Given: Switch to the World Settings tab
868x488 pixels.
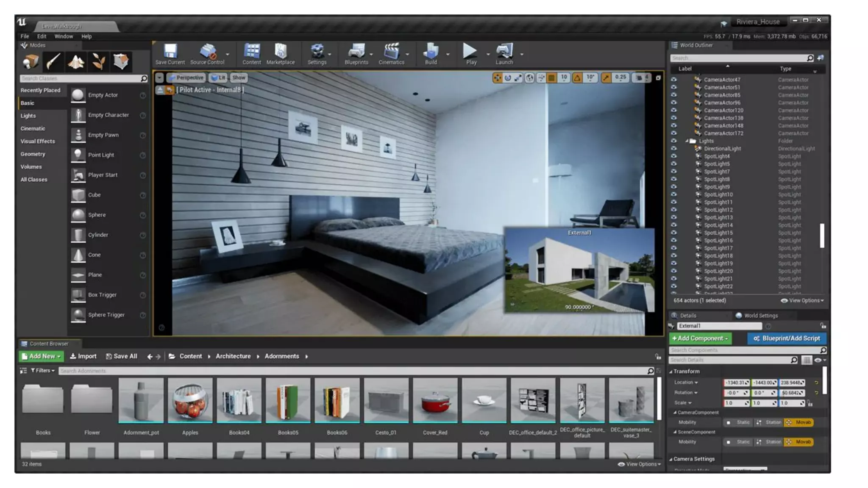Looking at the screenshot, I should point(760,316).
